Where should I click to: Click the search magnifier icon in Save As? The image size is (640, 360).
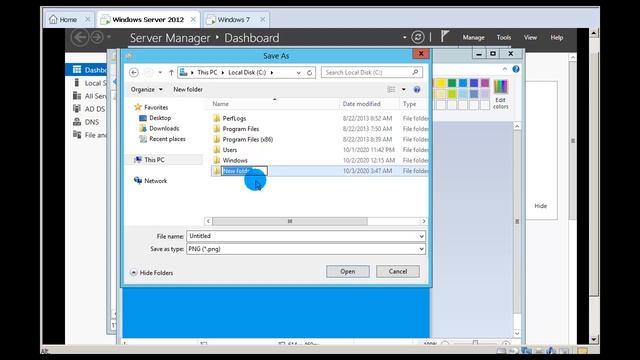pyautogui.click(x=416, y=72)
